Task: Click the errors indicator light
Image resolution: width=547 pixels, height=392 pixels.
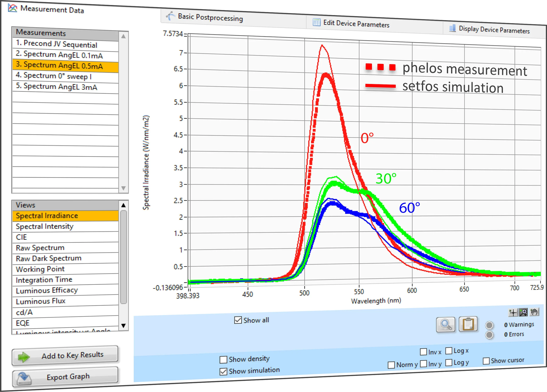Action: click(x=489, y=335)
